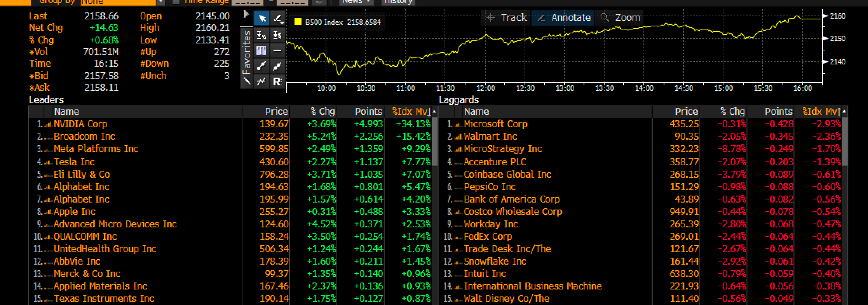Sort Laggards by Name column header

pos(557,112)
